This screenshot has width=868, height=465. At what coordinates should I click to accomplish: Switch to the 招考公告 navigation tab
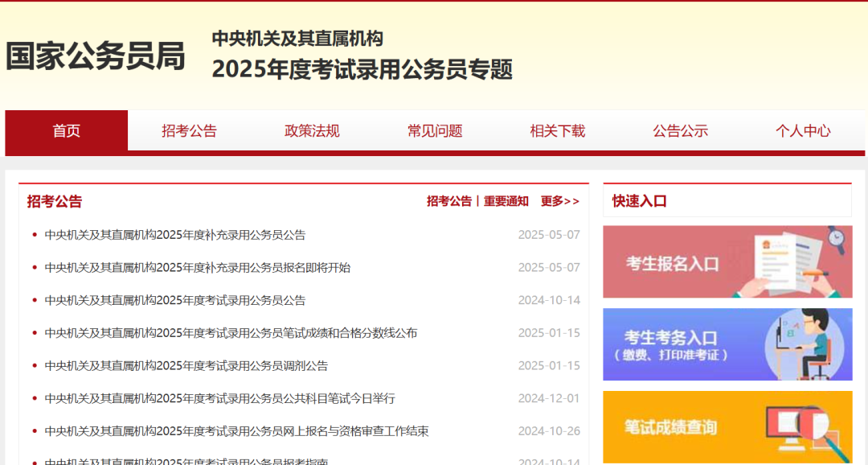(189, 131)
